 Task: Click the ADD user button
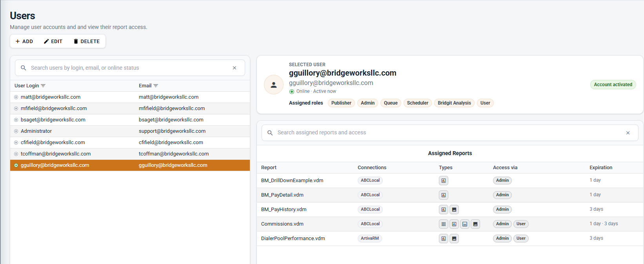pos(24,42)
